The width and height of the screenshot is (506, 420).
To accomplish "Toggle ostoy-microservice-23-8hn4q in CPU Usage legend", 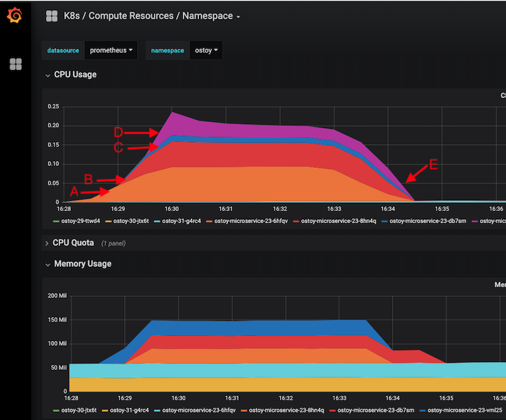I will tap(339, 221).
